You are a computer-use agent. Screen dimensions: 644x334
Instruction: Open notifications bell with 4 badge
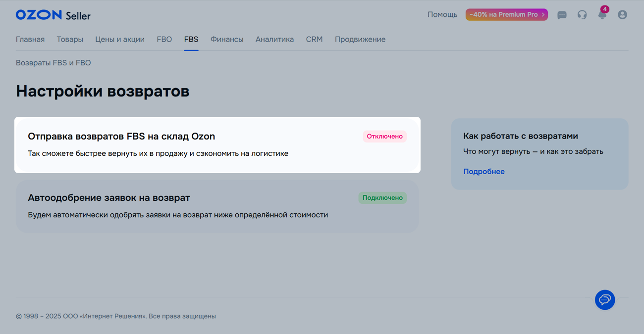click(602, 15)
